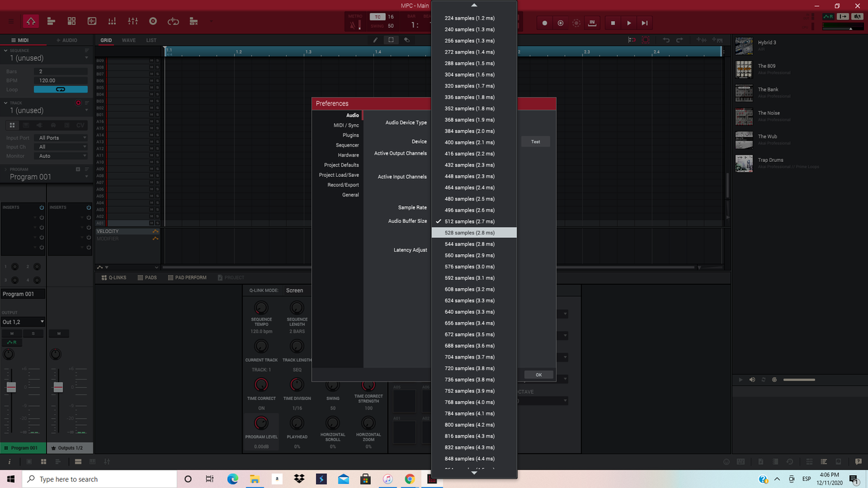Open the Monitor Auto dropdown
868x488 pixels.
[x=62, y=156]
